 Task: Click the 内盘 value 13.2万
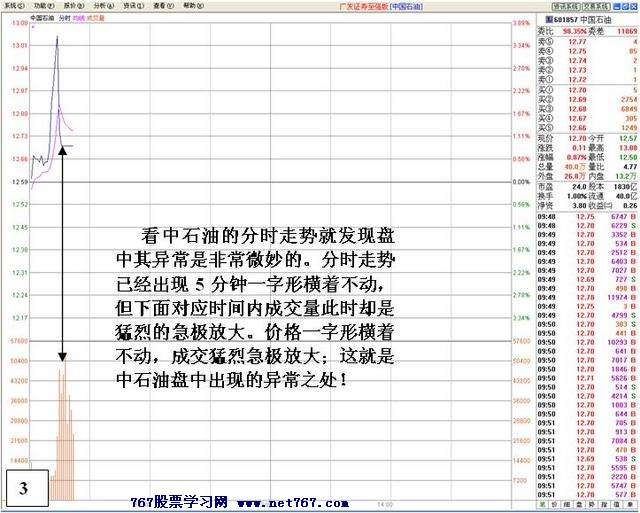[x=627, y=176]
